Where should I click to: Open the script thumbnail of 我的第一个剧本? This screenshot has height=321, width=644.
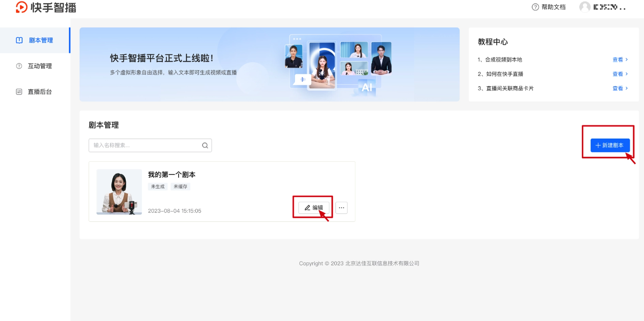(x=119, y=192)
